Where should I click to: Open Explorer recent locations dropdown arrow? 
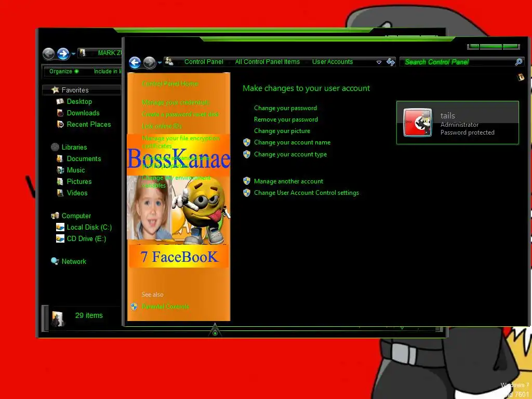tap(73, 54)
